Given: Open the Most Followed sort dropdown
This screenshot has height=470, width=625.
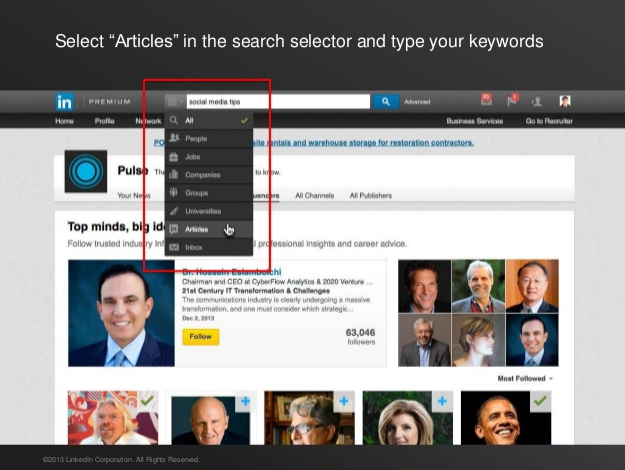Looking at the screenshot, I should point(525,378).
